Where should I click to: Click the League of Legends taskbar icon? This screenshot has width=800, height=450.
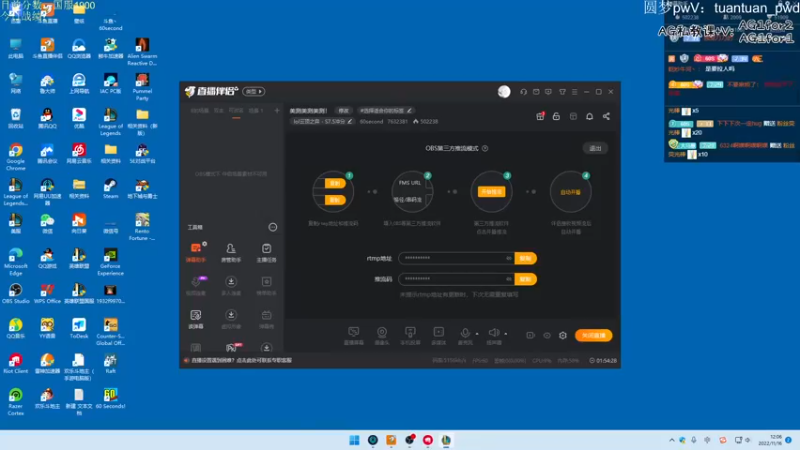[446, 440]
